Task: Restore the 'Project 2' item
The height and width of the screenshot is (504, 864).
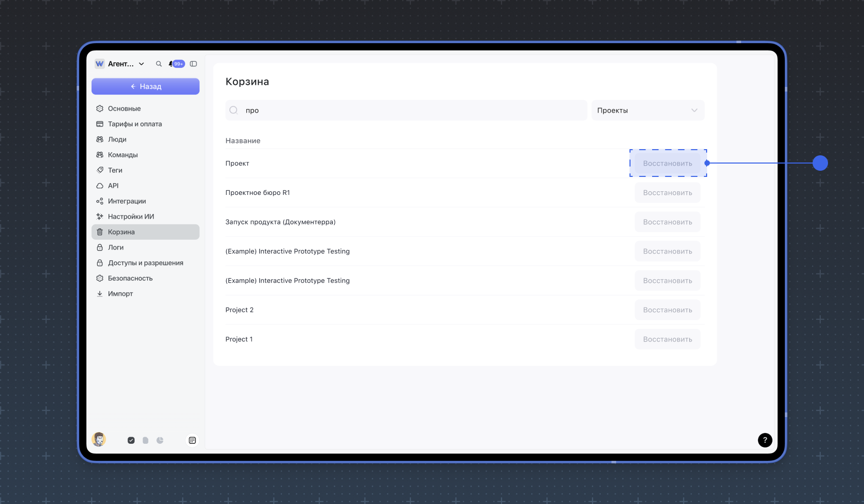Action: pyautogui.click(x=667, y=310)
